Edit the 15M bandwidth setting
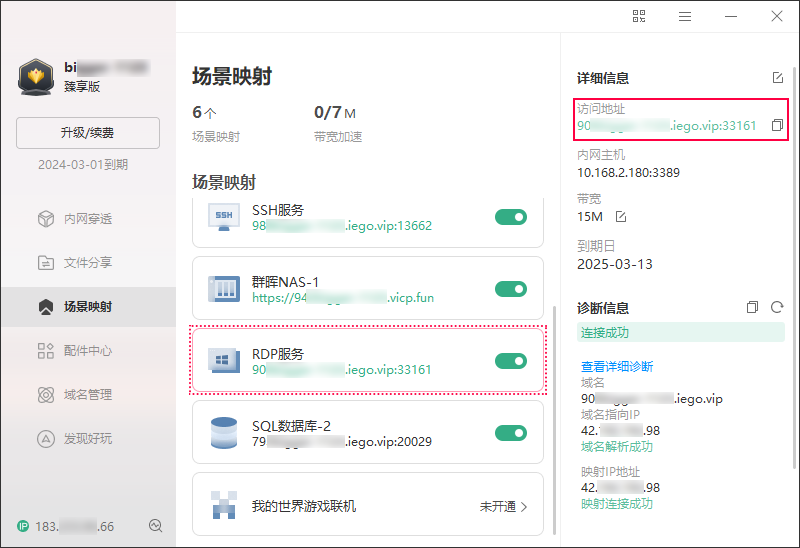Viewport: 800px width, 548px height. (x=621, y=217)
